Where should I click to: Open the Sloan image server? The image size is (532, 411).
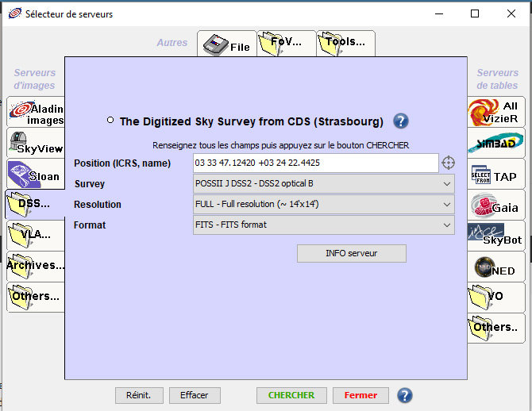click(x=36, y=174)
